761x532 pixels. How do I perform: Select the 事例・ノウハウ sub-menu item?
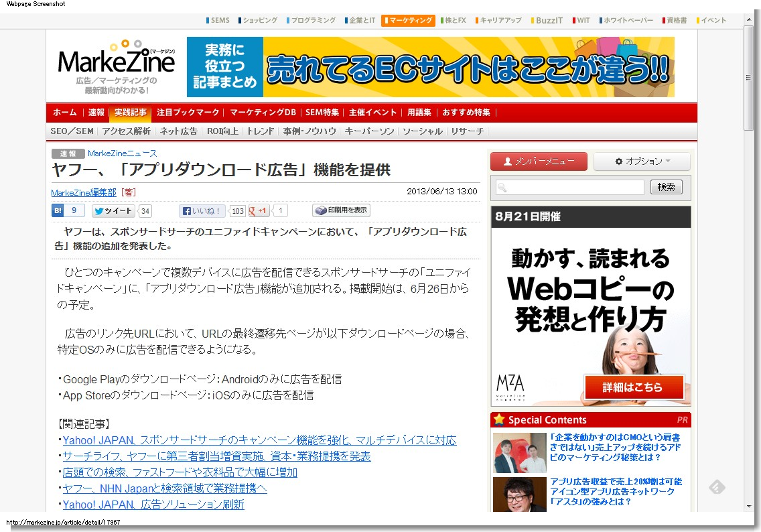click(x=309, y=131)
